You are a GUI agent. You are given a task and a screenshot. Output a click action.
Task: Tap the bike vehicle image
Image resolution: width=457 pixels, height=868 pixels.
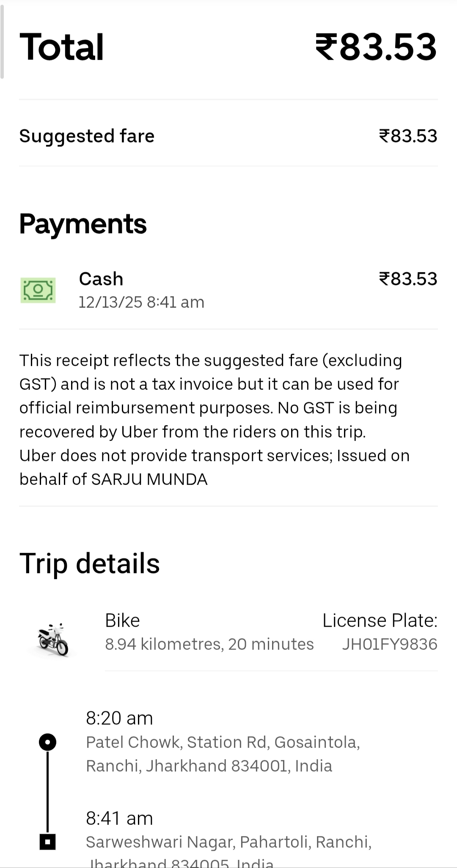[53, 639]
